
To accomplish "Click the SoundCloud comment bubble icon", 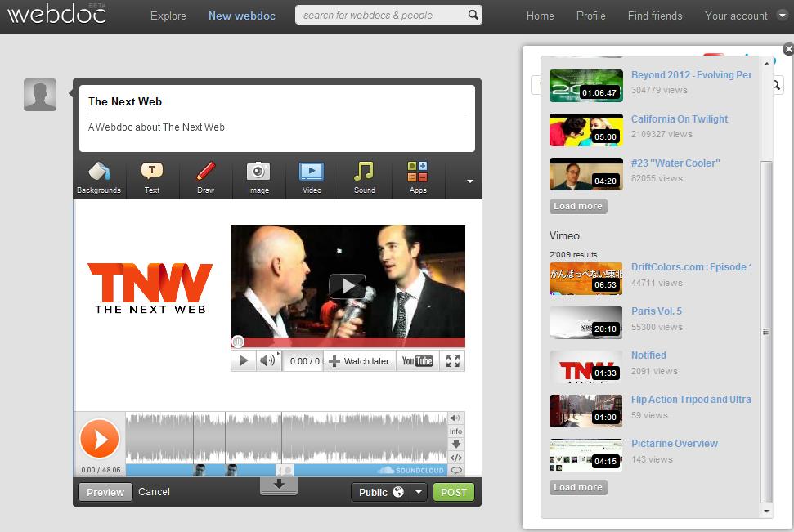I will coord(456,470).
